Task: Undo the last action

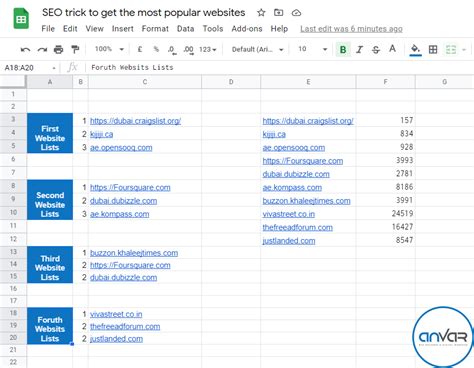Action: point(25,50)
